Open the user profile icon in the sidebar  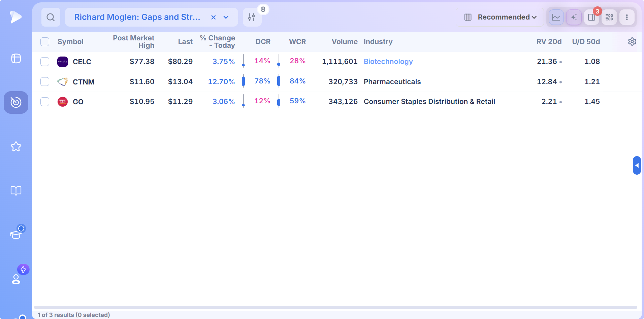point(16,279)
